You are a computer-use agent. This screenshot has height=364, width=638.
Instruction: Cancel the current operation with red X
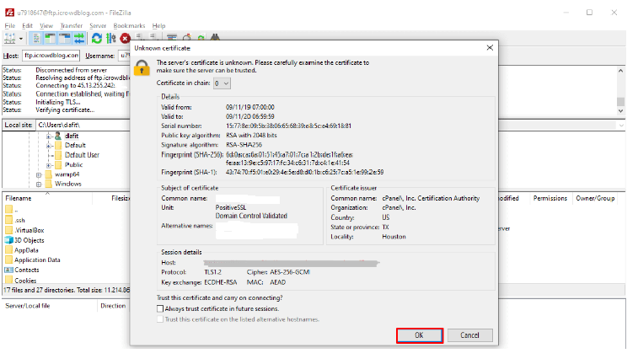coord(126,39)
